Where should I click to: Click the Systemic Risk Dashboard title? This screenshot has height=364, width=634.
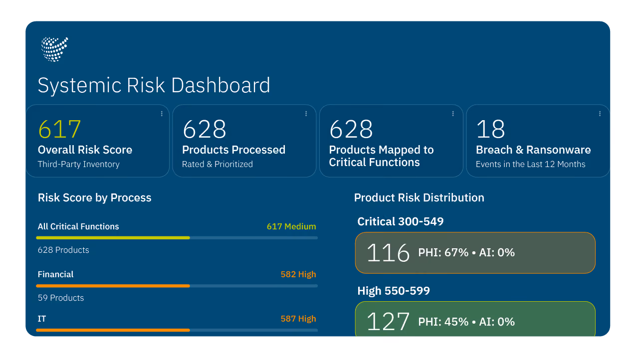(154, 85)
